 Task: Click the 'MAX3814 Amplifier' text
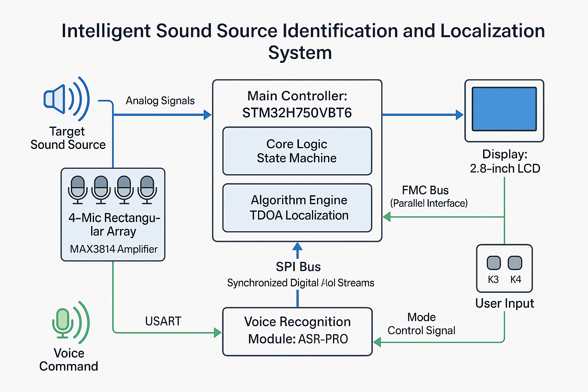114,249
